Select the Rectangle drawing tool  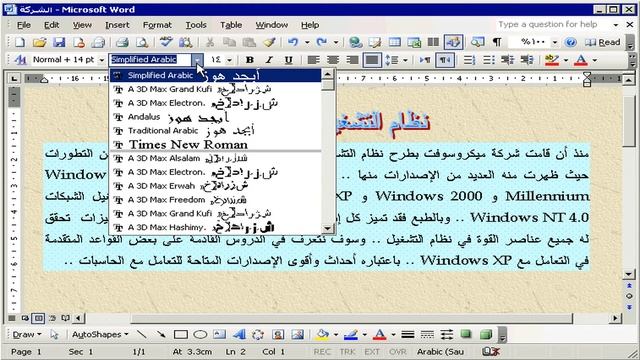[x=180, y=335]
